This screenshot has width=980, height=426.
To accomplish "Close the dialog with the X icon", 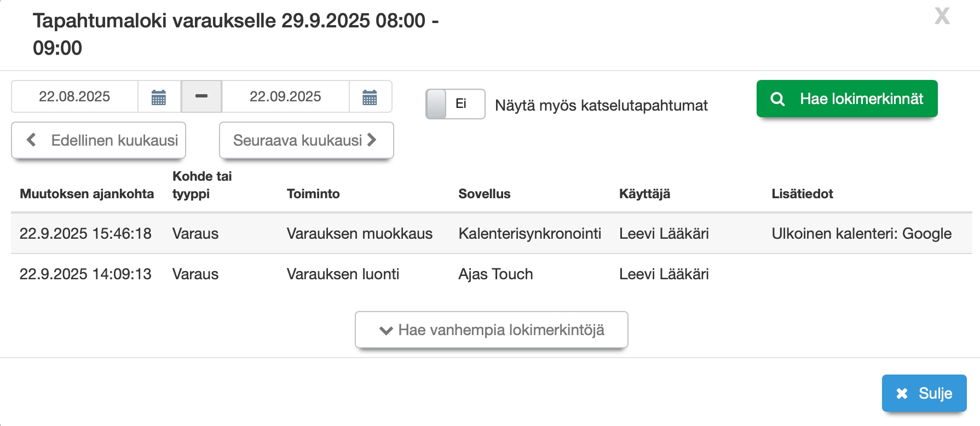I will pyautogui.click(x=942, y=16).
